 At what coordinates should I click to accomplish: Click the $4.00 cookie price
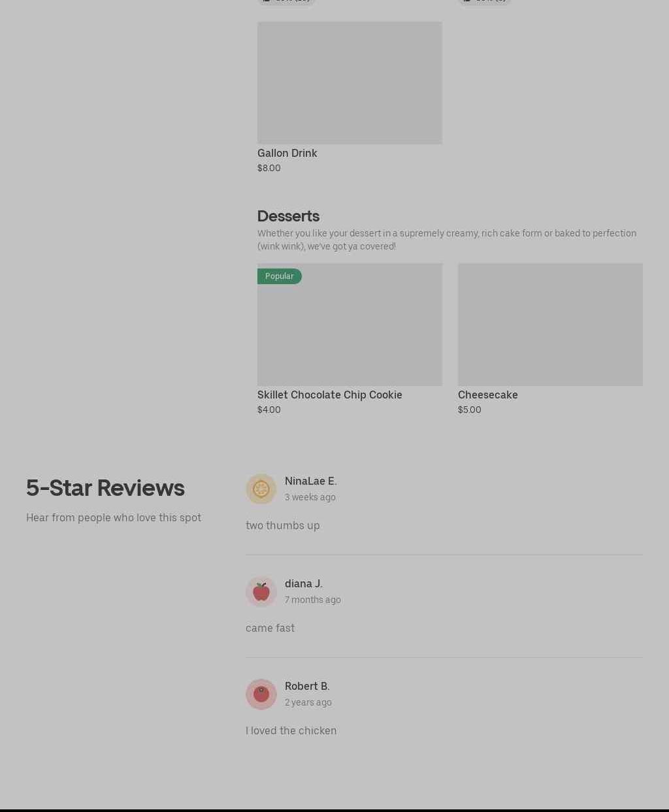click(x=269, y=410)
